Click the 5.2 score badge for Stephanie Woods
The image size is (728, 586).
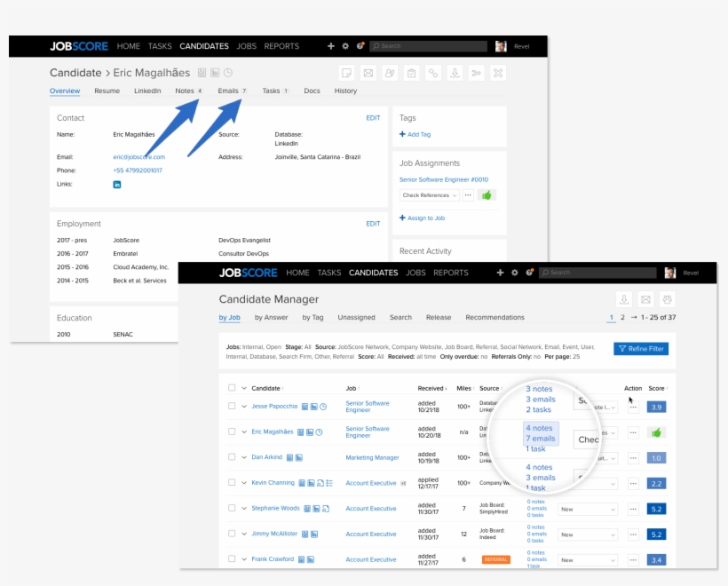click(x=656, y=510)
